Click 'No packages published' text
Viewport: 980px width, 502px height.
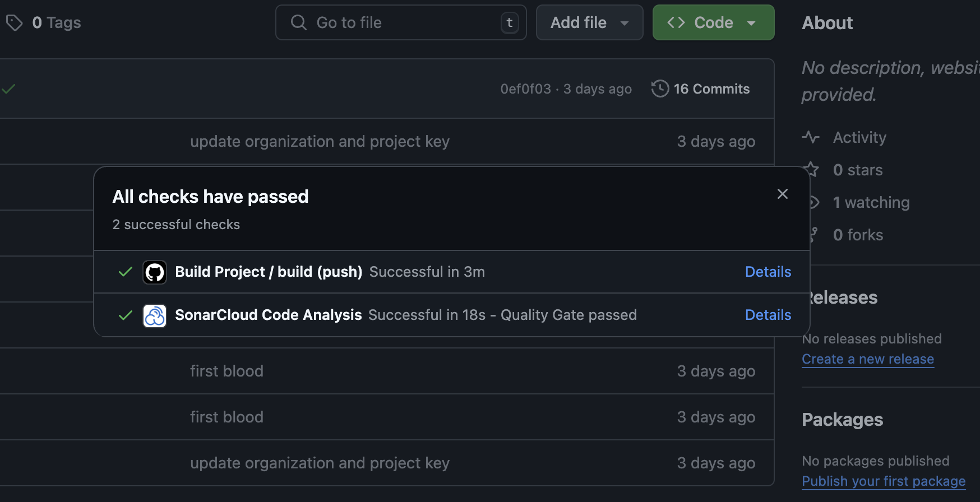point(875,461)
